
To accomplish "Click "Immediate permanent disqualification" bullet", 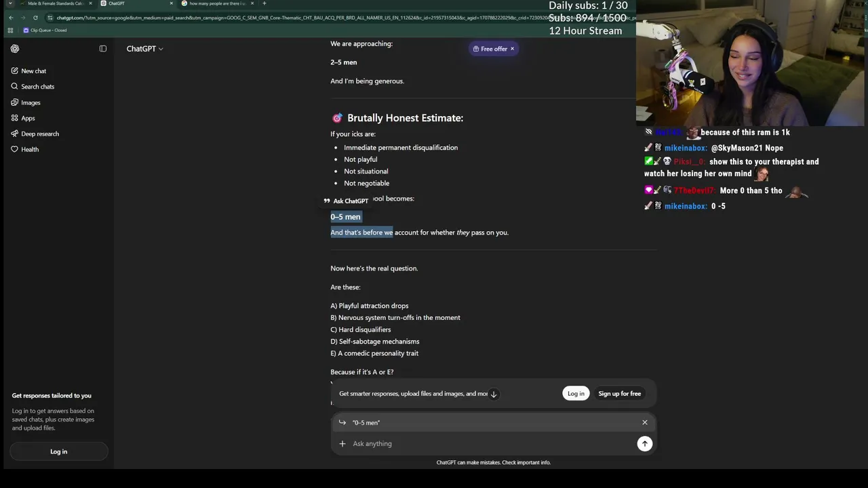I will (x=401, y=148).
